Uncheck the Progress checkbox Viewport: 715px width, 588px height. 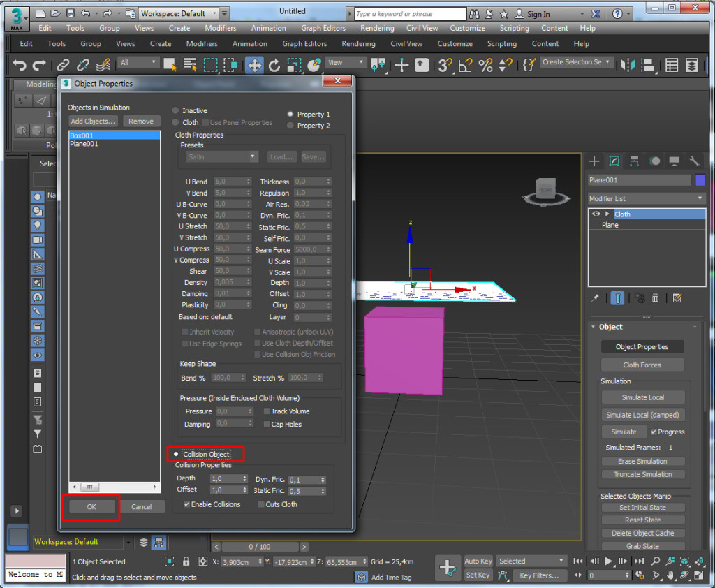654,432
